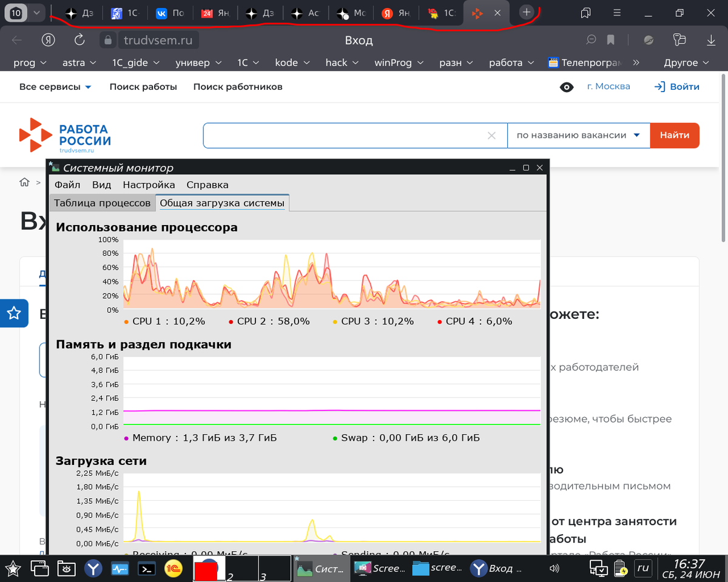
Task: Open the network connection icon in system tray
Action: [599, 569]
